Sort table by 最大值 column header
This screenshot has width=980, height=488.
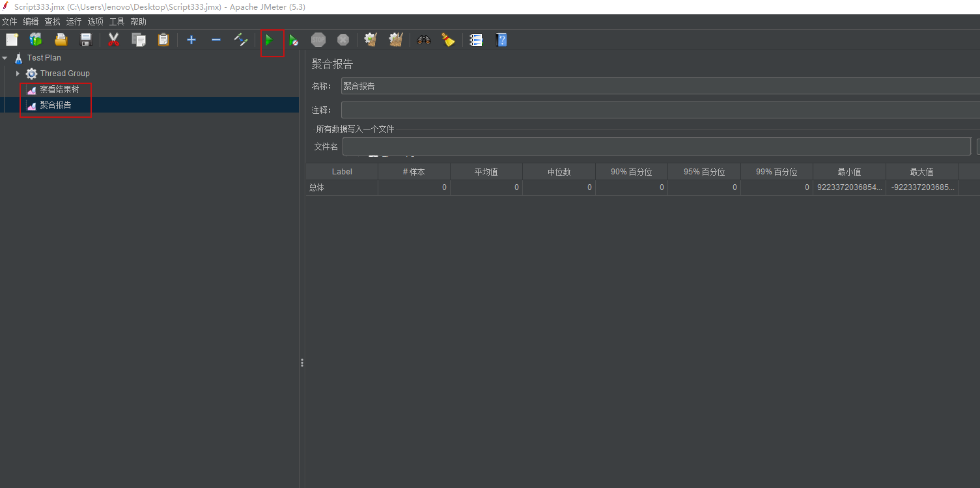[922, 172]
